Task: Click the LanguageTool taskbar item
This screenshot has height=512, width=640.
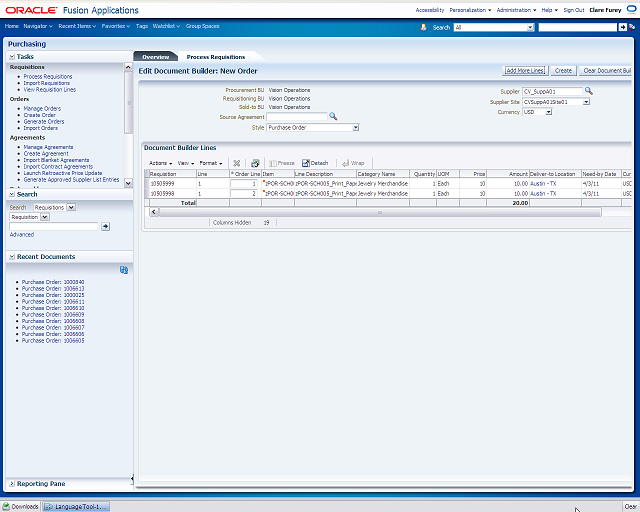Action: tap(76, 507)
